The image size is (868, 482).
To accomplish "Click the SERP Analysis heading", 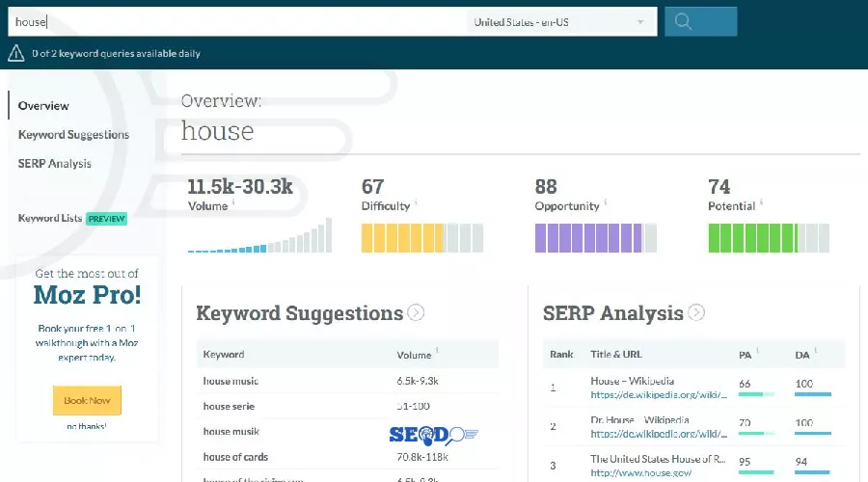I will [x=612, y=313].
